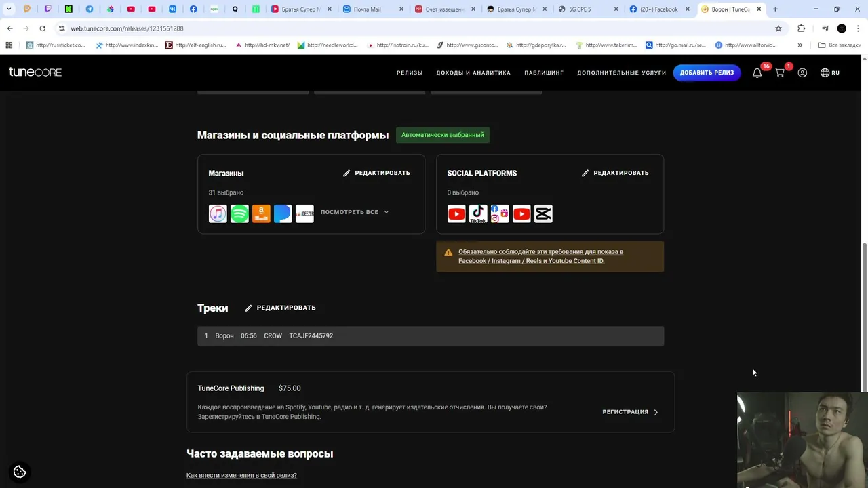Screen dimensions: 868x488
Task: Switch to the pinned Telegram tab
Action: pos(90,9)
